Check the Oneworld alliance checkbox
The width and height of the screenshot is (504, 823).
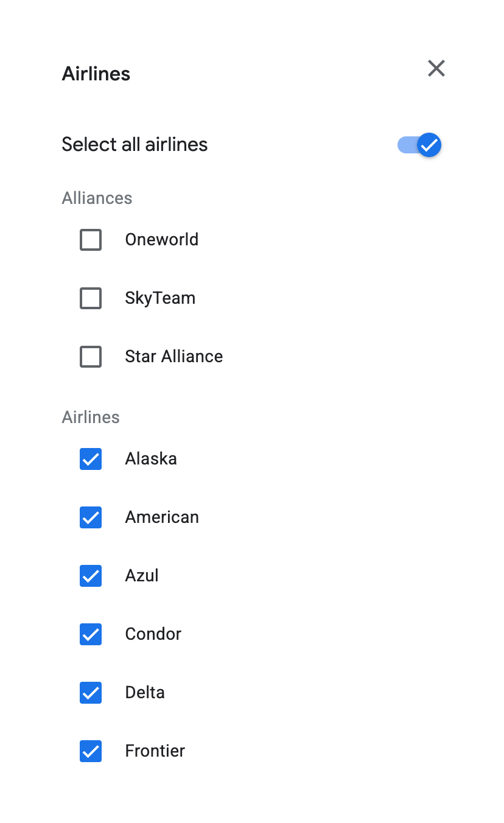tap(91, 240)
